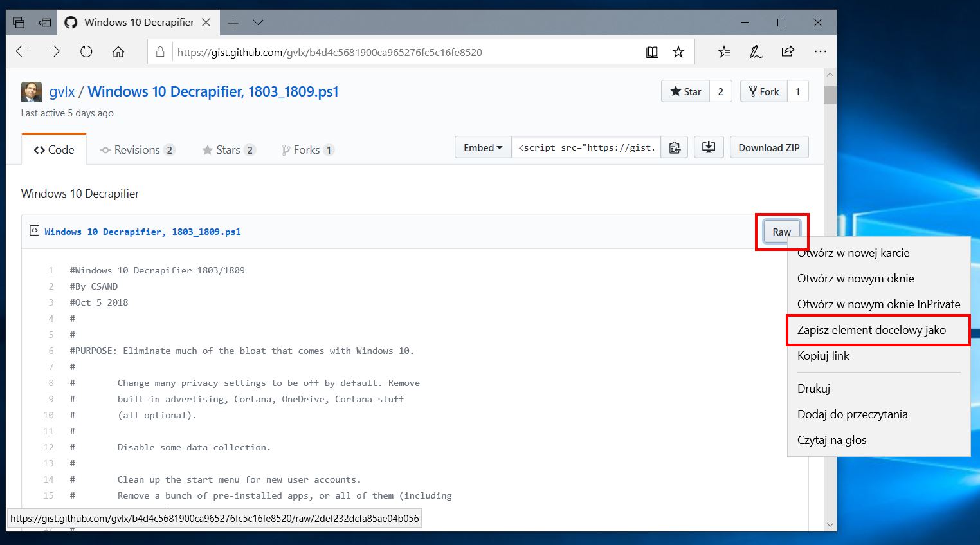Click 'Last active 5 days ago' text

pos(68,113)
